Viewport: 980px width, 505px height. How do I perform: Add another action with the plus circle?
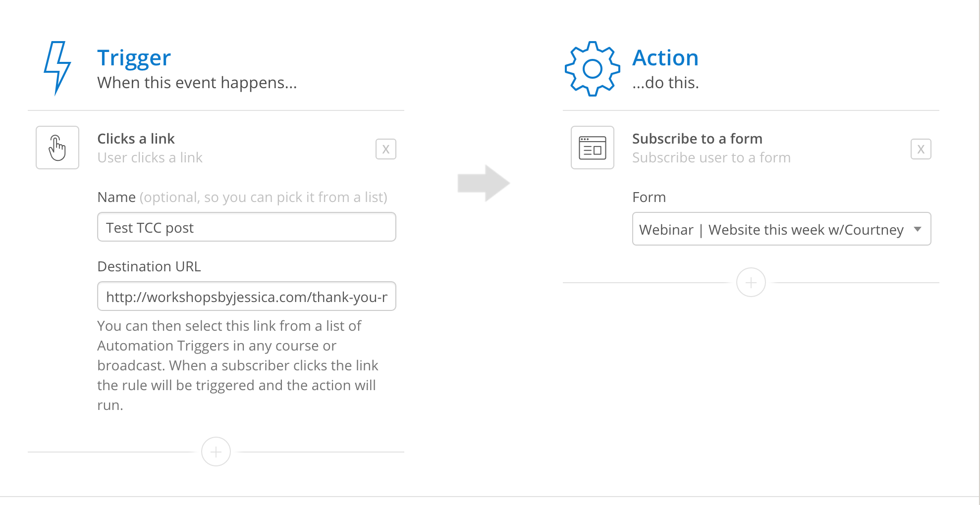[751, 282]
